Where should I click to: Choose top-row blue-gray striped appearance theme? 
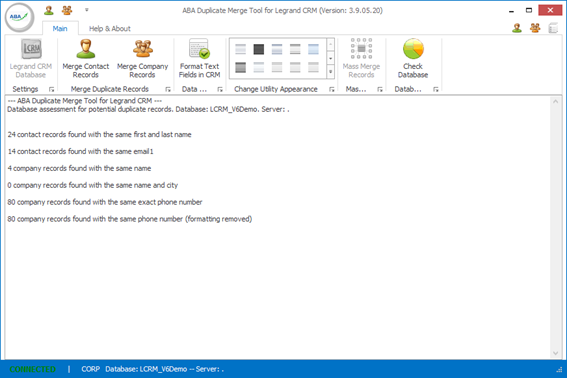(x=277, y=49)
